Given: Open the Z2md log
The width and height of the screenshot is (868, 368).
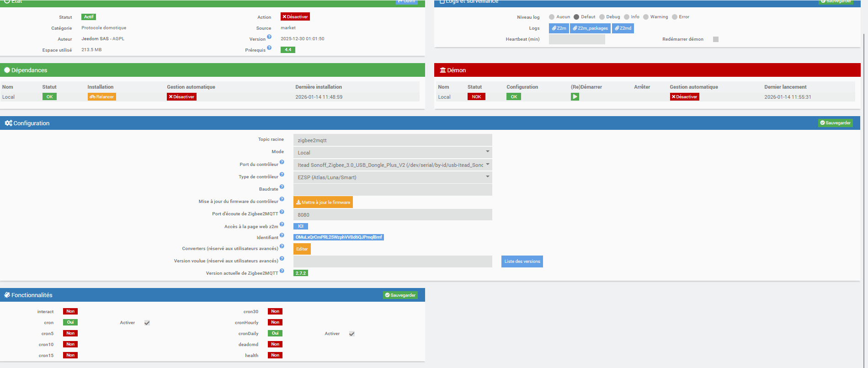Looking at the screenshot, I should point(623,28).
